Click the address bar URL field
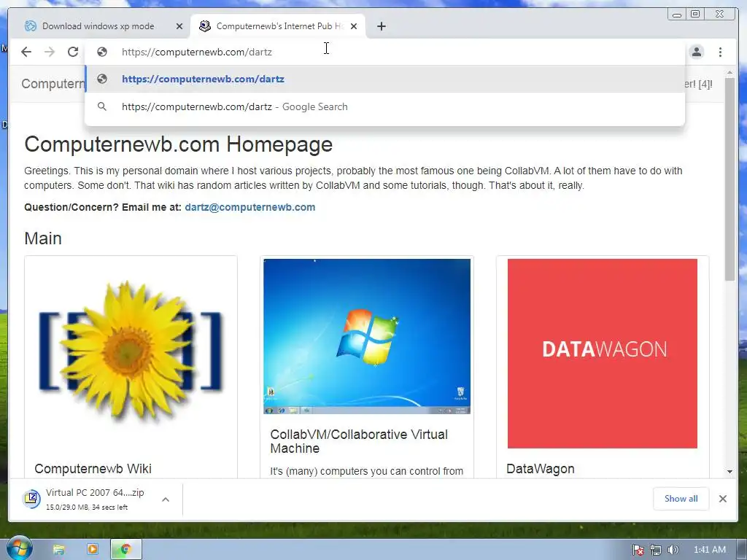Screen dimensions: 747x560 [384, 52]
